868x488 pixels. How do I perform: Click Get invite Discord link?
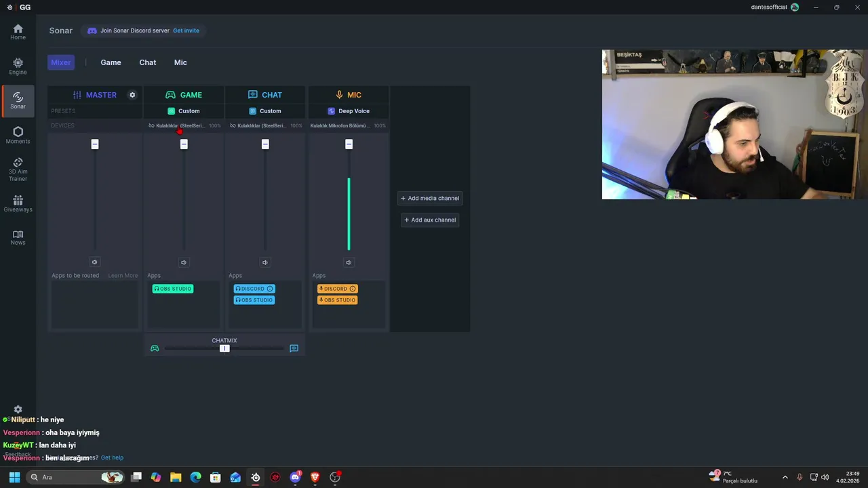pos(186,30)
